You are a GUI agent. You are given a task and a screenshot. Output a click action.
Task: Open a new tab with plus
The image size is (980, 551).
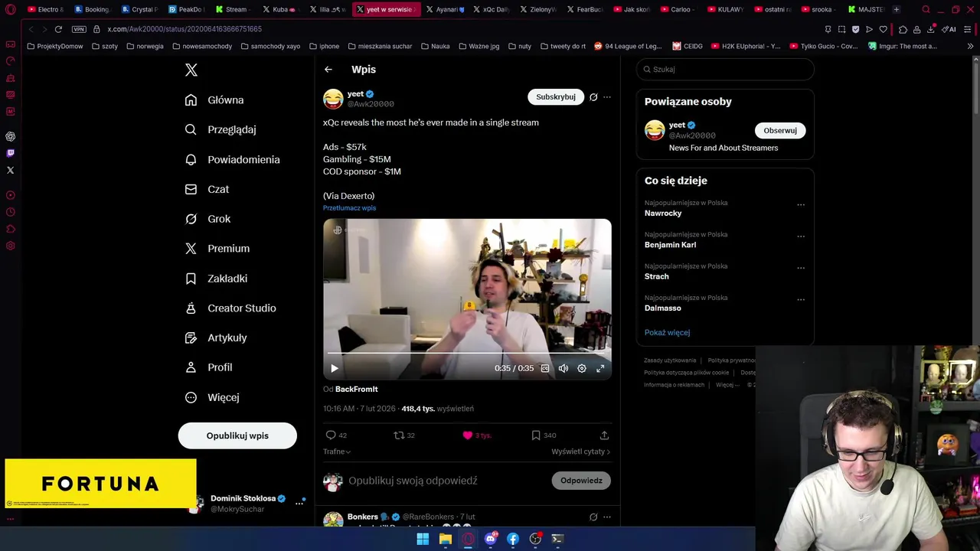(897, 9)
